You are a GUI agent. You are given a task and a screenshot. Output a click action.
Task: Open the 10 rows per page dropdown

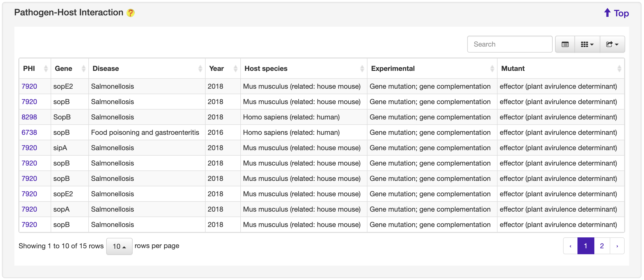(x=119, y=246)
